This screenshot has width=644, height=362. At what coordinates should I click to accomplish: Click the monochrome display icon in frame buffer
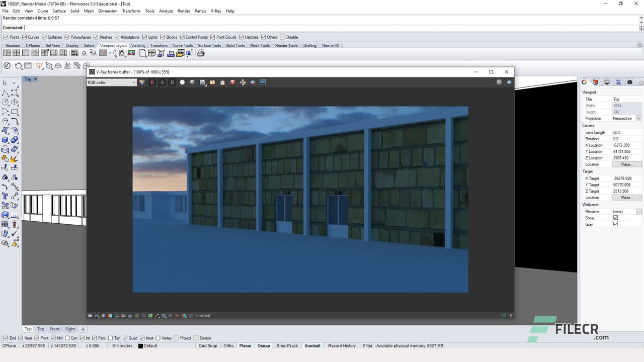point(192,82)
